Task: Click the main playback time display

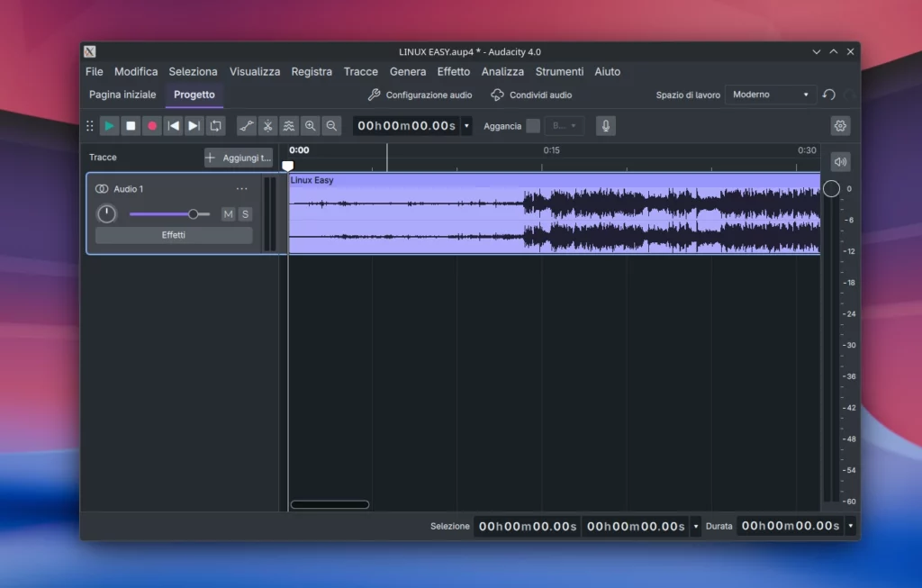Action: click(406, 126)
